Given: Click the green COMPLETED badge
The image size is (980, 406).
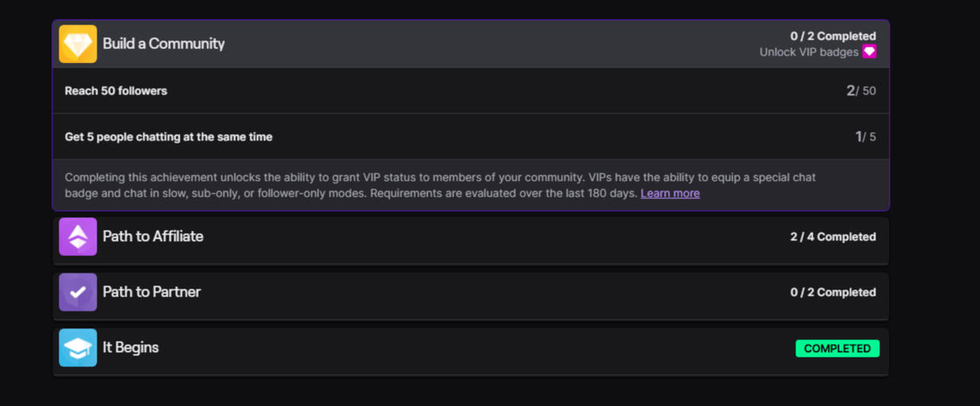Looking at the screenshot, I should coord(837,348).
